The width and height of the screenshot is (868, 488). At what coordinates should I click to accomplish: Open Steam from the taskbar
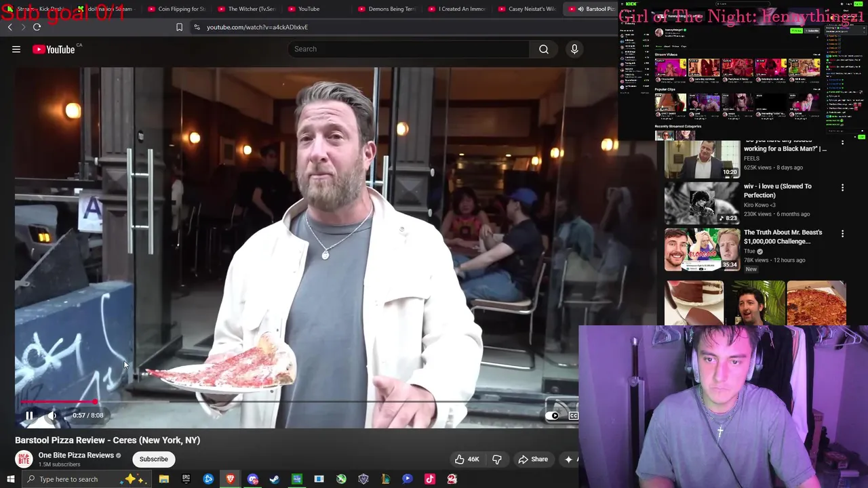(275, 479)
